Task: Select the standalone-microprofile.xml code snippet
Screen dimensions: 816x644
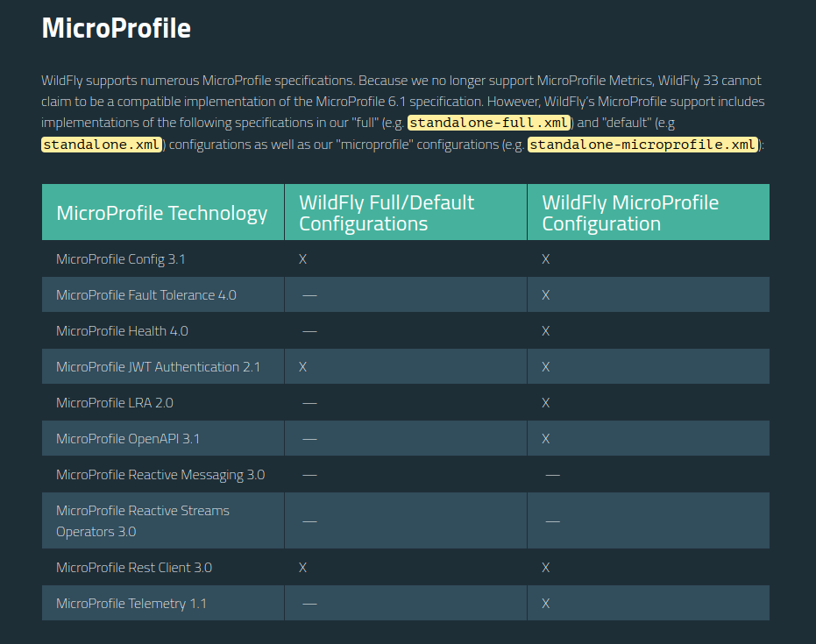Action: (x=642, y=145)
